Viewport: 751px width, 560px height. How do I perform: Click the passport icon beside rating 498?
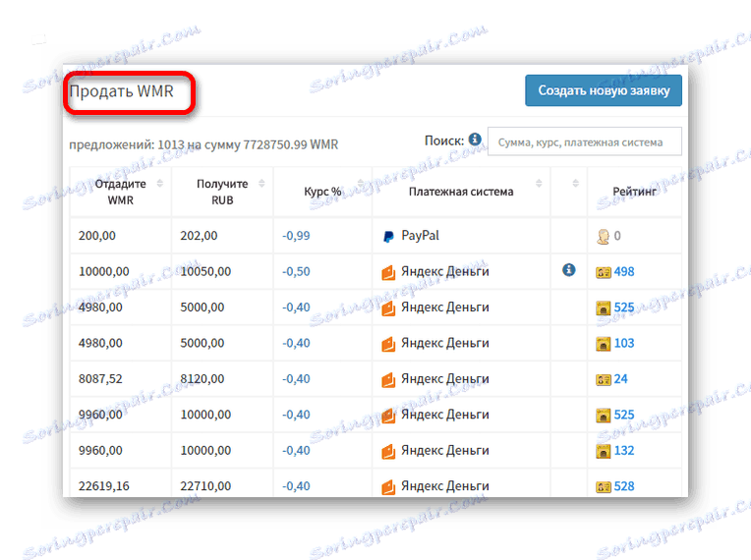click(604, 272)
